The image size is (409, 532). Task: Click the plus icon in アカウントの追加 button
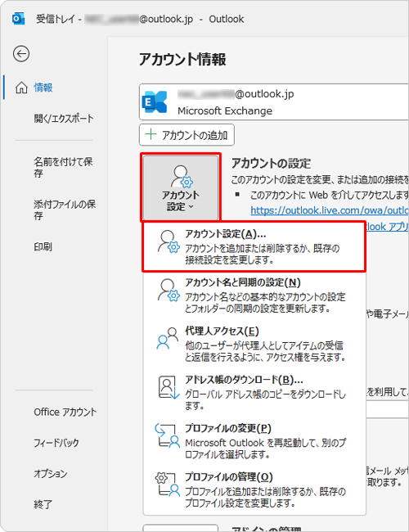pos(151,134)
